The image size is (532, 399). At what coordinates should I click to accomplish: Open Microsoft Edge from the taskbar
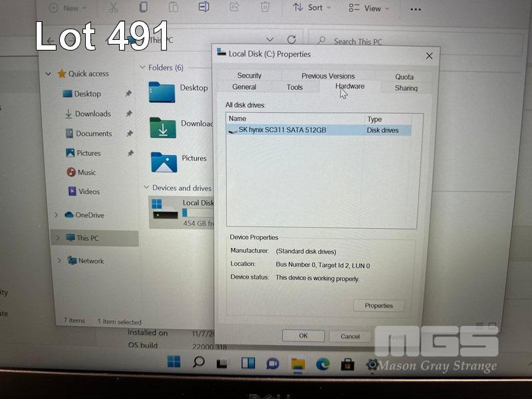[x=323, y=363]
